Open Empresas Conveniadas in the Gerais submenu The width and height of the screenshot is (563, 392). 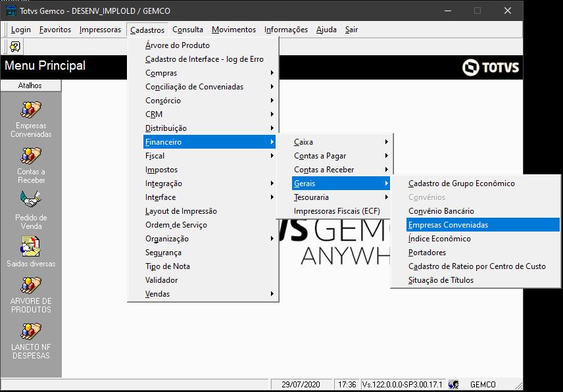point(483,225)
